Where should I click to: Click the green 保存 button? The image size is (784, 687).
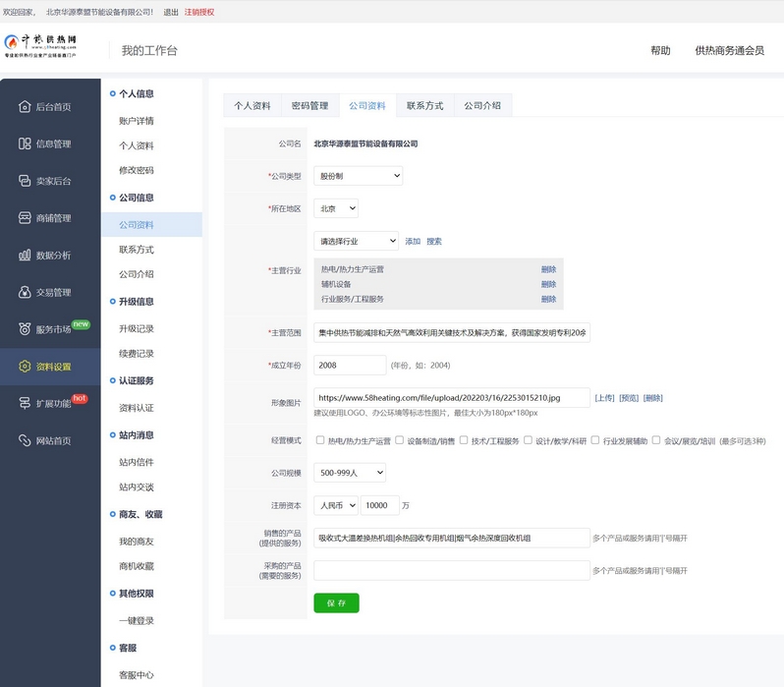pyautogui.click(x=336, y=602)
